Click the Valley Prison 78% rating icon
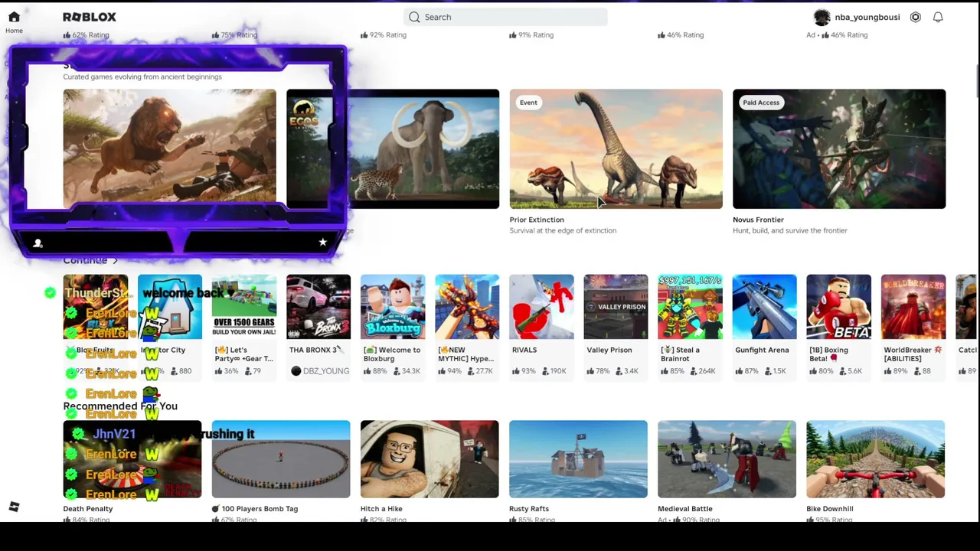 pos(590,371)
